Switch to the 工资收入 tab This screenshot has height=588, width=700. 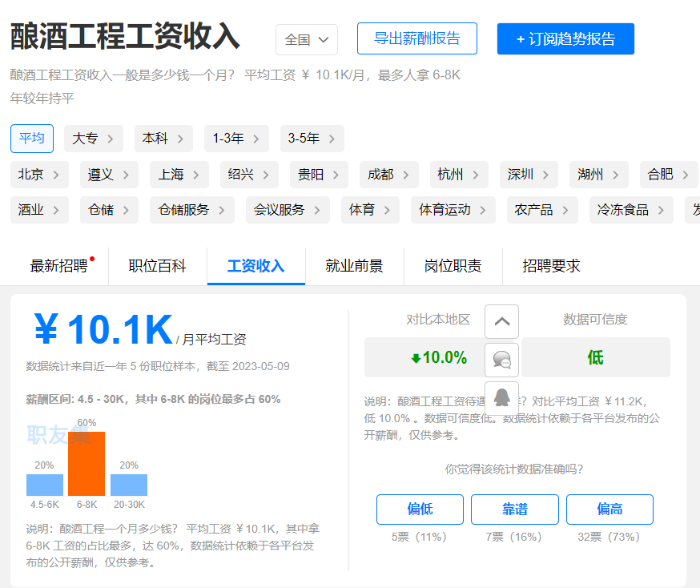pyautogui.click(x=256, y=266)
